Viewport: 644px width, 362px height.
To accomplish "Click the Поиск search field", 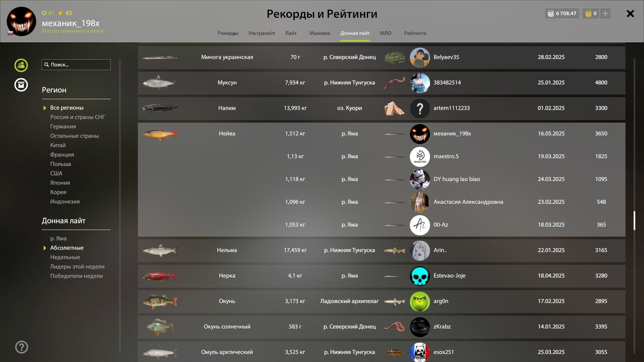I will click(x=76, y=65).
